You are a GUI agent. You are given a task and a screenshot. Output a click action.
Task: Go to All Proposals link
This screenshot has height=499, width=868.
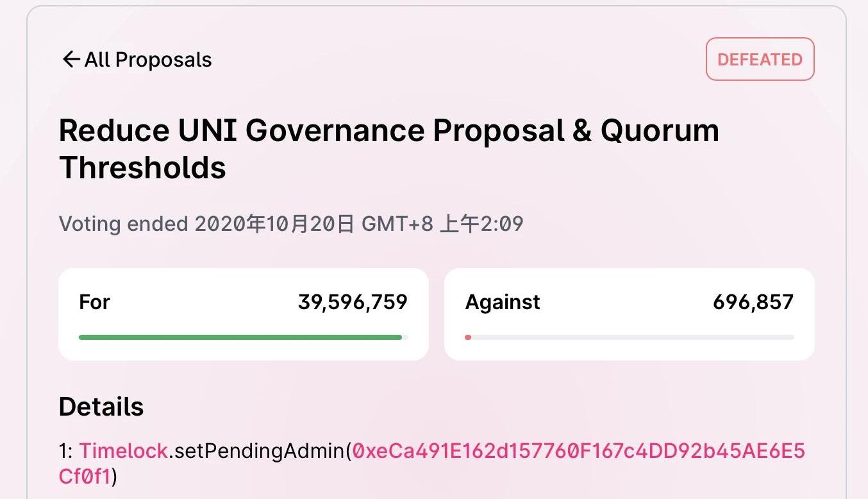[x=147, y=60]
